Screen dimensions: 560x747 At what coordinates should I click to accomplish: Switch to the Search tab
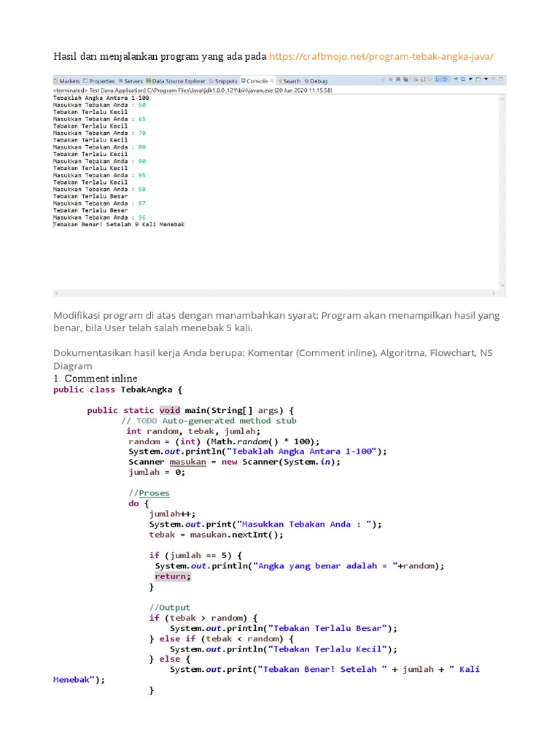[289, 81]
